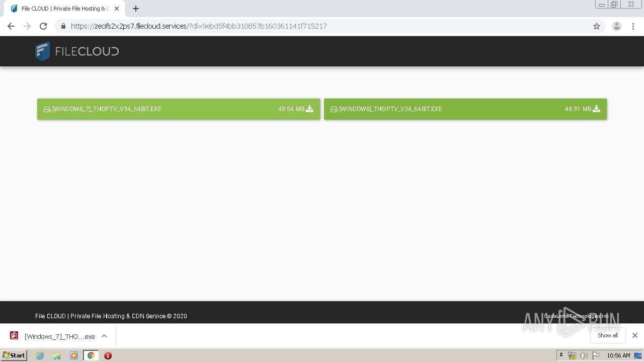View site security lock info

63,26
